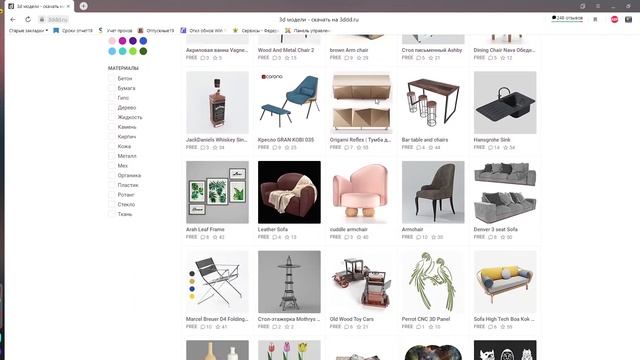Open the blue GRAN KOBI chair thumbnail
640x360 pixels.
coord(289,102)
